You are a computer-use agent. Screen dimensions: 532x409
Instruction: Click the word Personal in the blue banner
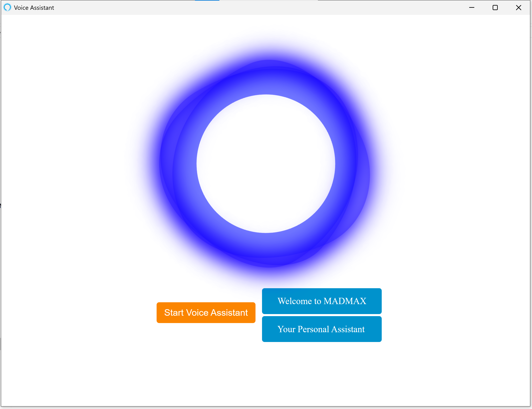[x=313, y=329]
